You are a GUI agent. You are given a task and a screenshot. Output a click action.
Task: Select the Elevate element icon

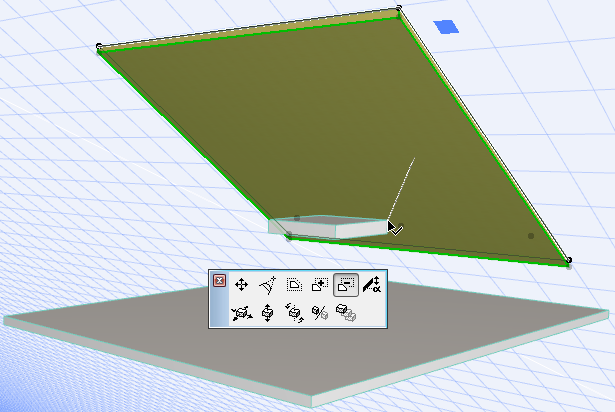click(x=267, y=313)
